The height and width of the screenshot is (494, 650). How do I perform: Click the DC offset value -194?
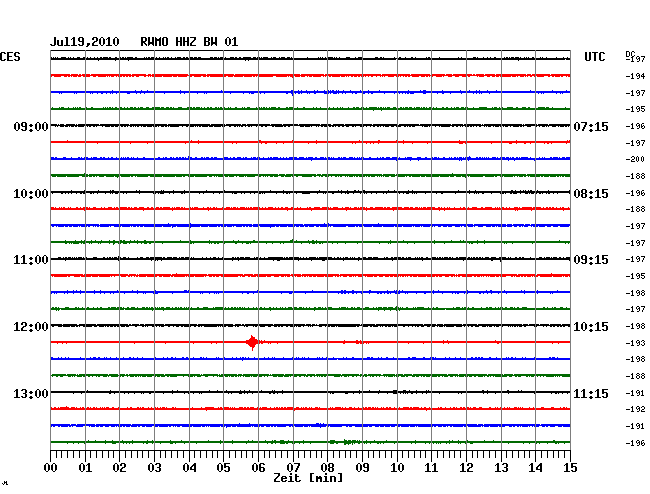click(x=635, y=76)
